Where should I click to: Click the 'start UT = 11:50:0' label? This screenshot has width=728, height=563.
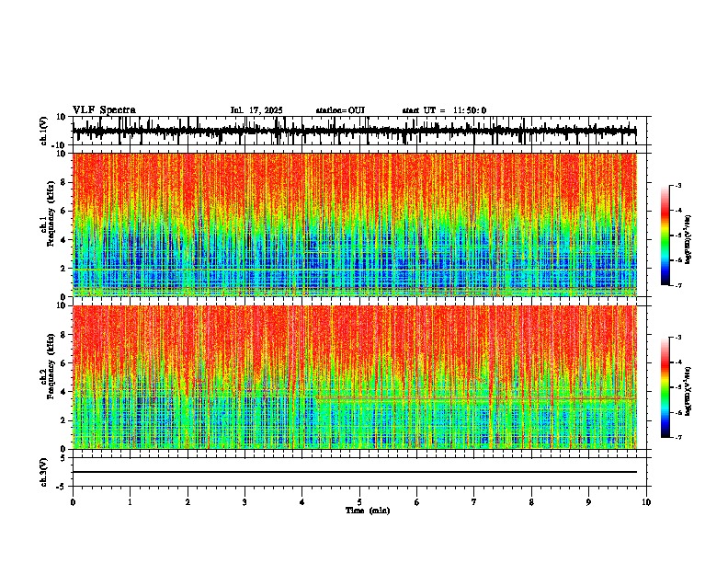pos(444,110)
